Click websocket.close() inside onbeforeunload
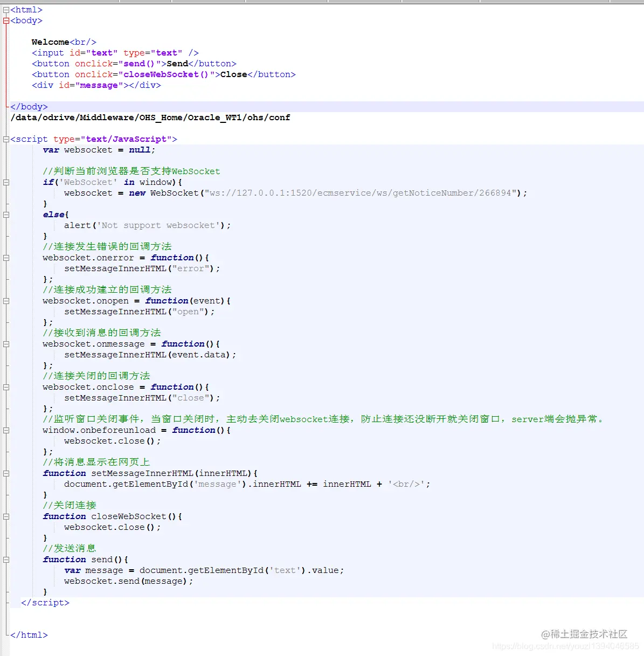This screenshot has width=644, height=656. [113, 441]
